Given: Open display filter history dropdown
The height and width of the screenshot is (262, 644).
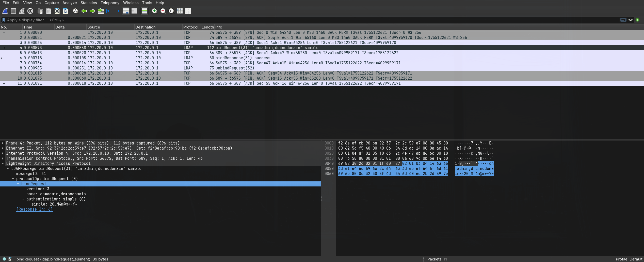Looking at the screenshot, I should tap(631, 20).
